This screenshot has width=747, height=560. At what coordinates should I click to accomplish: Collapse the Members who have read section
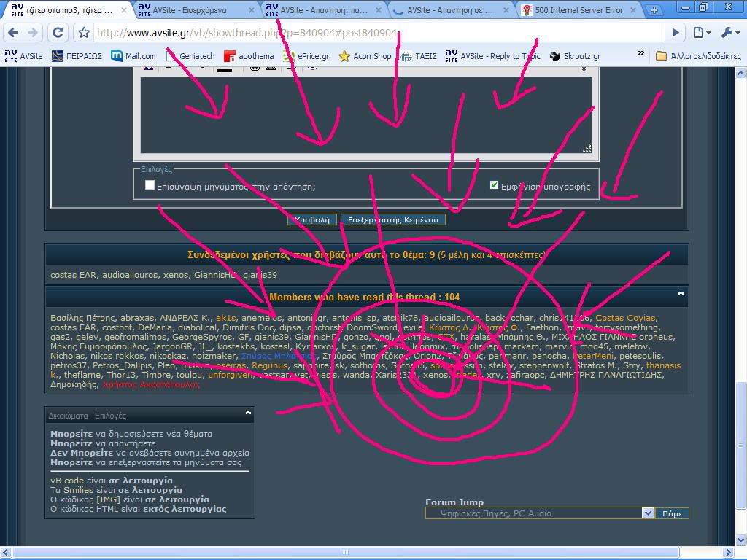pos(681,293)
